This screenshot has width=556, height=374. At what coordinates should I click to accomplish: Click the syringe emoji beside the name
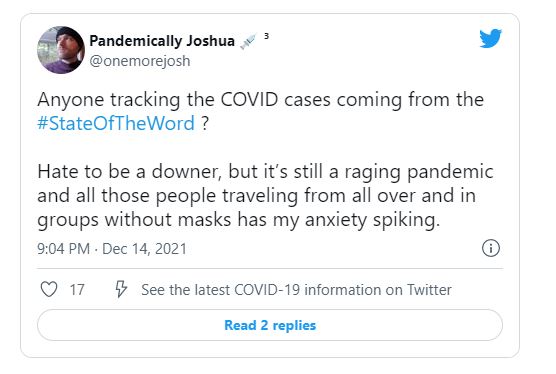(248, 42)
